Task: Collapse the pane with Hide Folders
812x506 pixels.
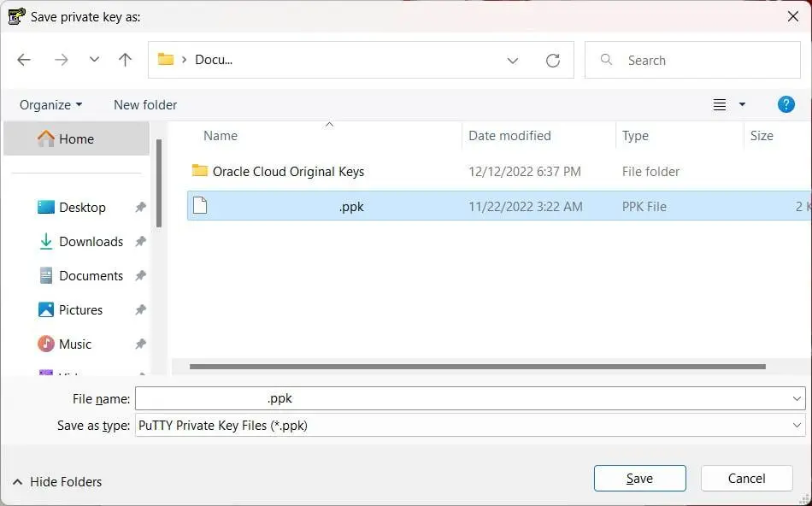Action: pyautogui.click(x=57, y=482)
